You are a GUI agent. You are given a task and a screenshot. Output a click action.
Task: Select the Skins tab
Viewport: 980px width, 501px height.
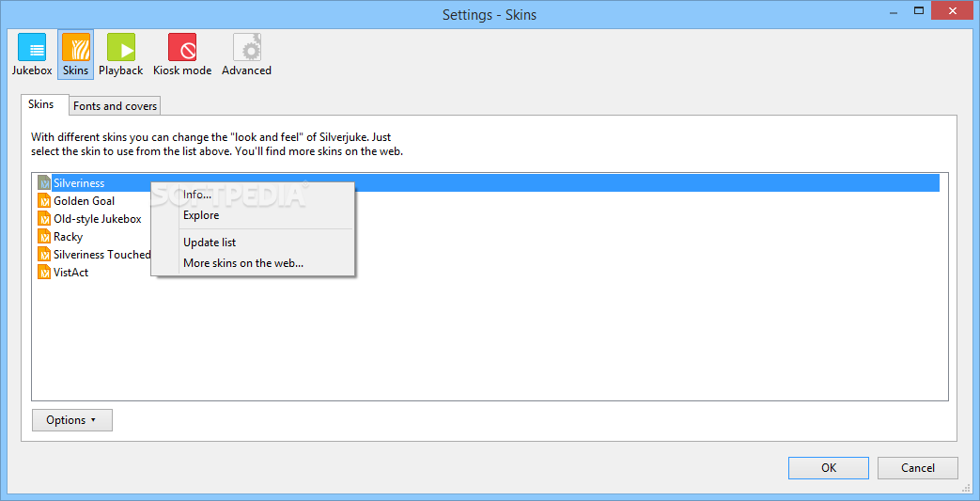[x=41, y=104]
